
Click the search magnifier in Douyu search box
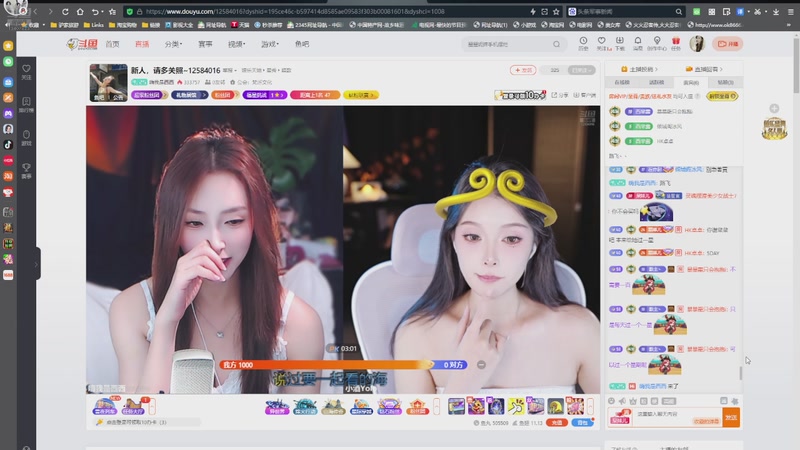(556, 44)
